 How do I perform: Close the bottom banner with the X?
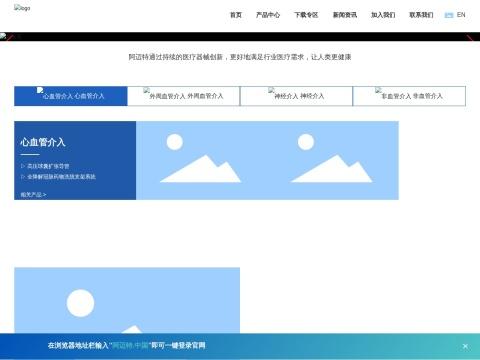465,346
